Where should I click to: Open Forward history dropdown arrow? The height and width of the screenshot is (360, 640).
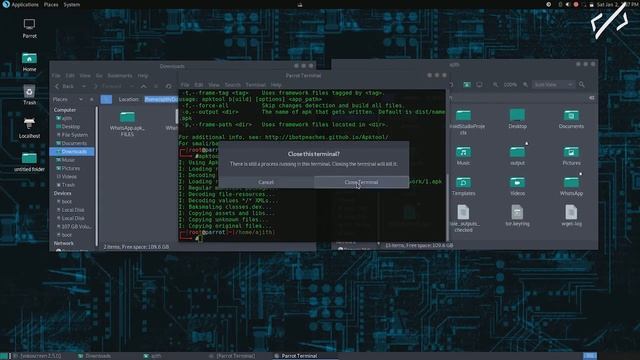pos(131,87)
